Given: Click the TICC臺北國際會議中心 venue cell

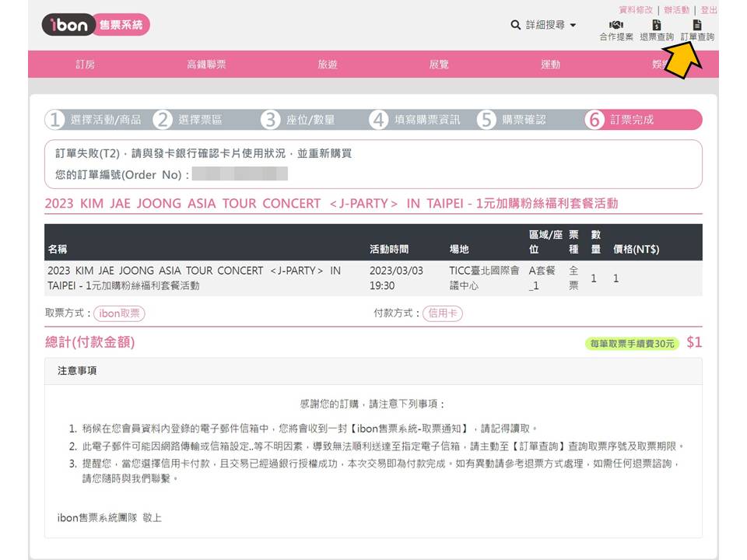Looking at the screenshot, I should coord(484,278).
